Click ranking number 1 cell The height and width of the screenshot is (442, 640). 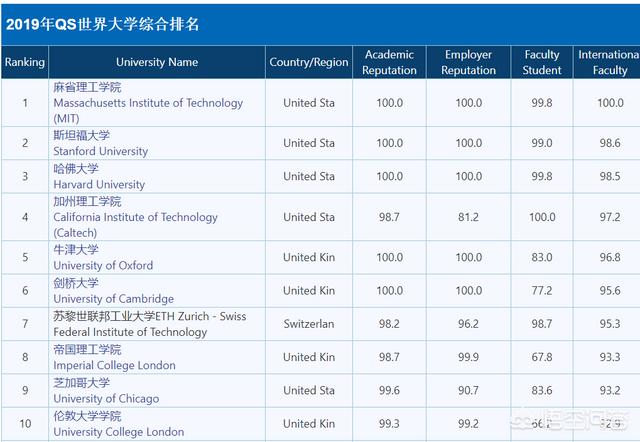click(25, 103)
